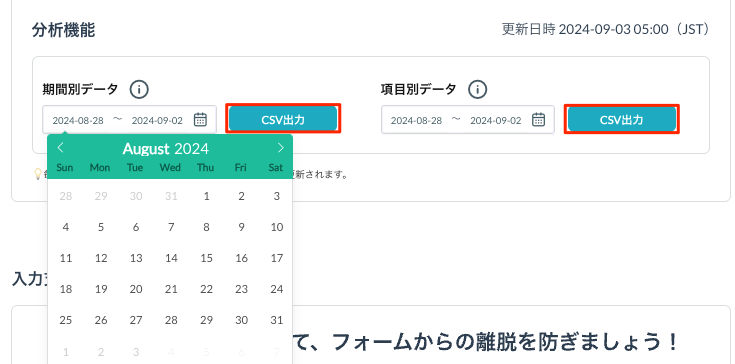The height and width of the screenshot is (364, 735).
Task: Select August 1 in the calendar
Action: tap(206, 196)
